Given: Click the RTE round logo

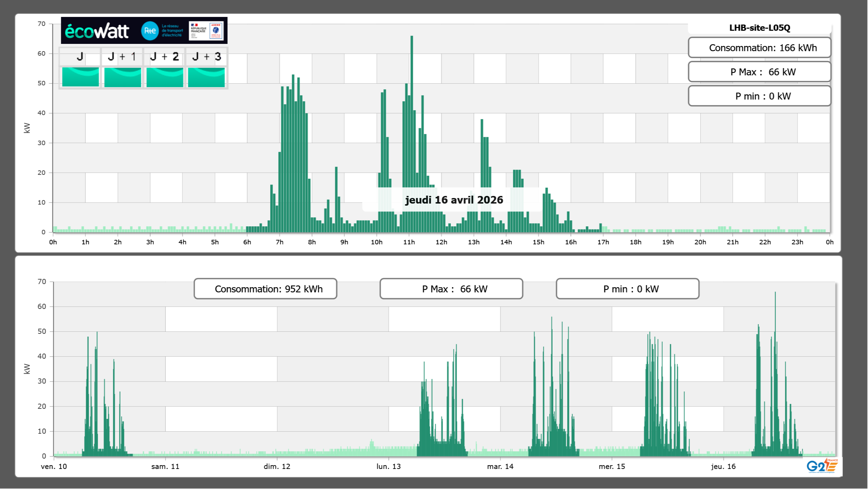Looking at the screenshot, I should (x=150, y=31).
